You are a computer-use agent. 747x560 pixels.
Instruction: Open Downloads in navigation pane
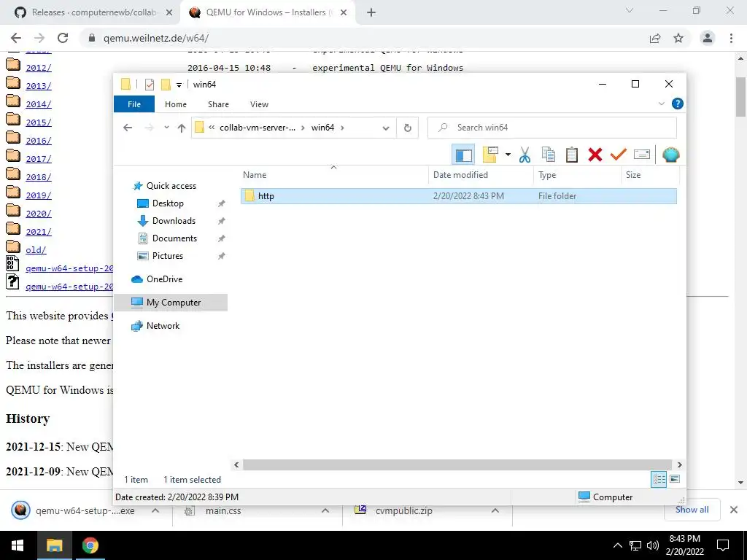(x=174, y=221)
